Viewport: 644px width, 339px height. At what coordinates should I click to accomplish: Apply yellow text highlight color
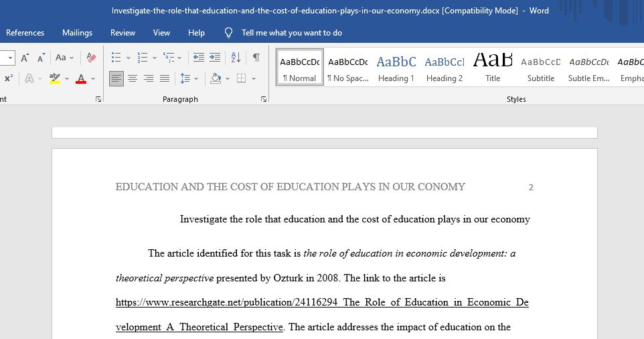coord(54,78)
